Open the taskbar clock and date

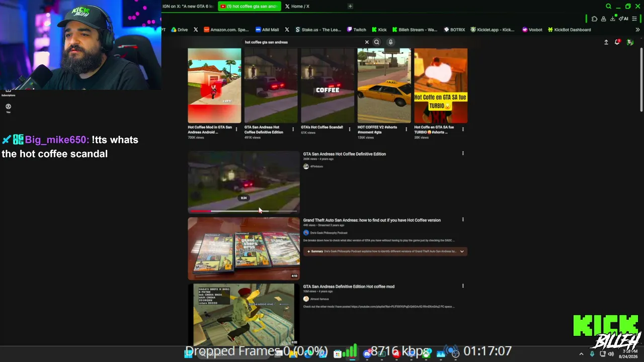coord(628,354)
